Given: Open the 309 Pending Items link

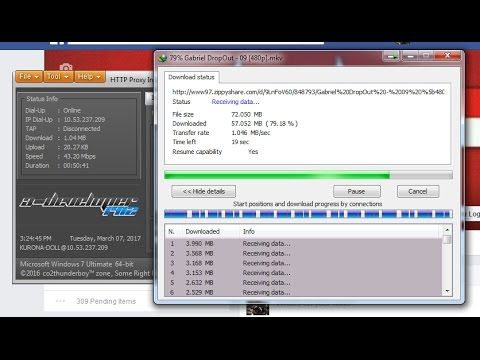Looking at the screenshot, I should (x=106, y=301).
